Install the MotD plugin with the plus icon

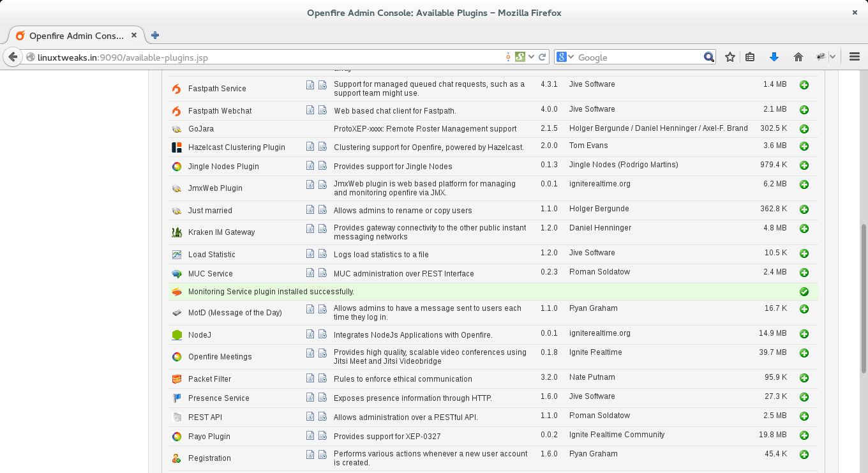tap(804, 309)
